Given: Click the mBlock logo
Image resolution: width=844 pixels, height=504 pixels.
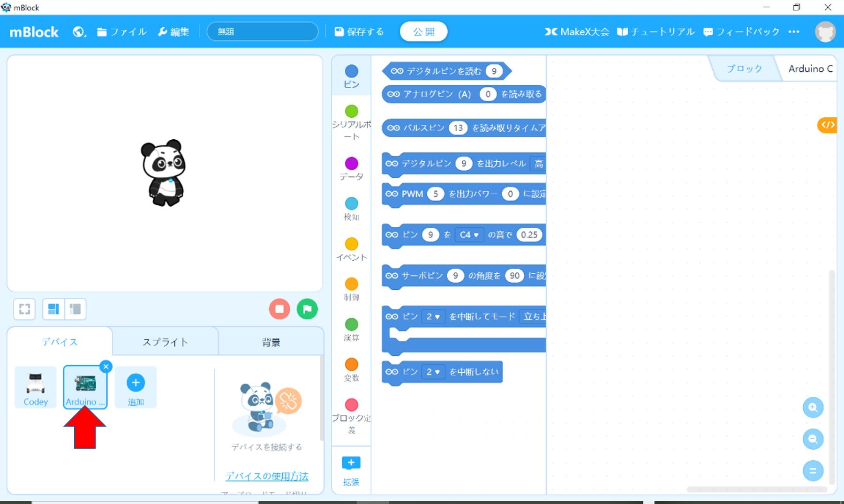Looking at the screenshot, I should point(34,32).
